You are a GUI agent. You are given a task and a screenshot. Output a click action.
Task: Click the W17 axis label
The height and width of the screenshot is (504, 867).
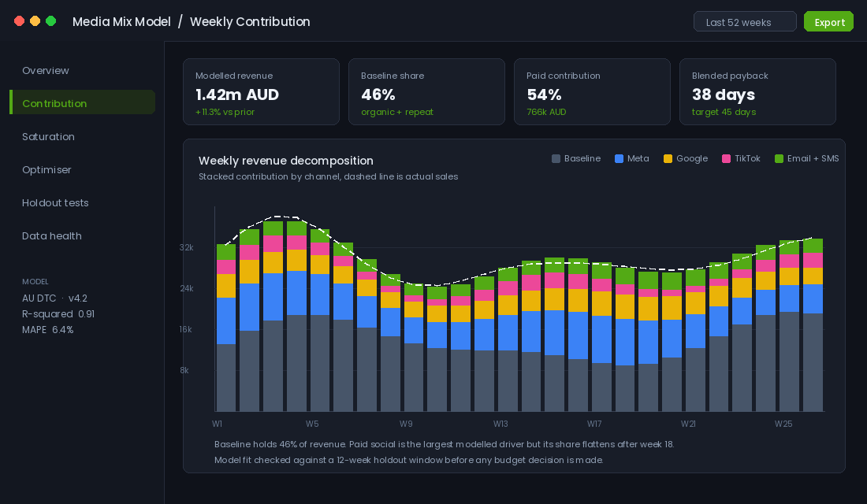(x=594, y=424)
